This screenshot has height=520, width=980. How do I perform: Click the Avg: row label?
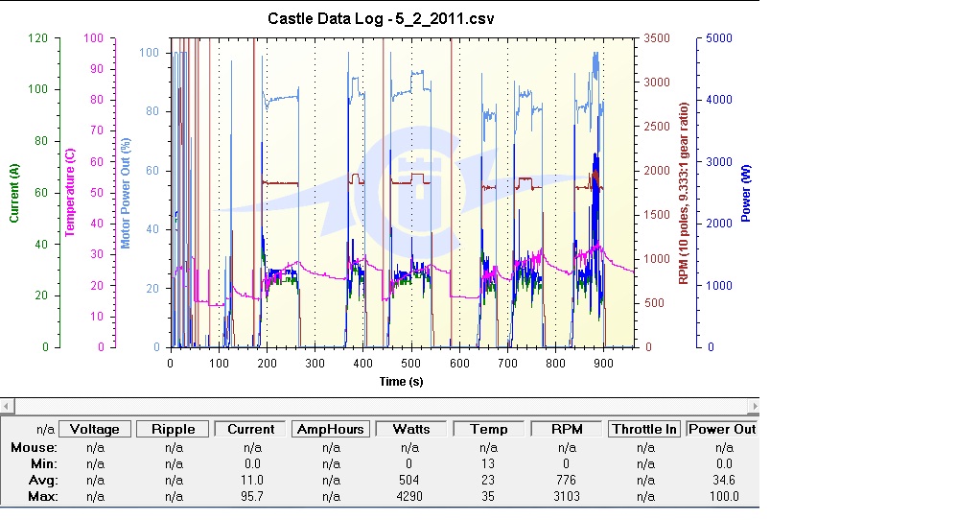tap(43, 480)
